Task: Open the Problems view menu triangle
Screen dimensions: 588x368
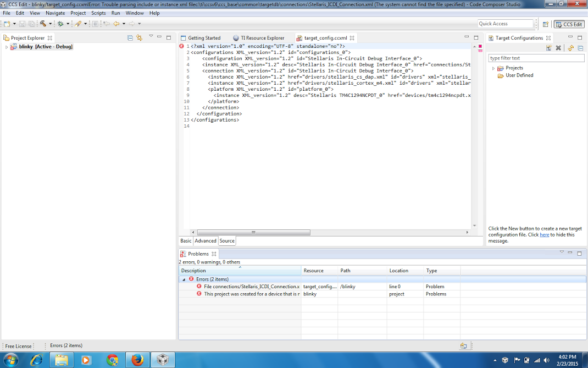Action: tap(562, 252)
